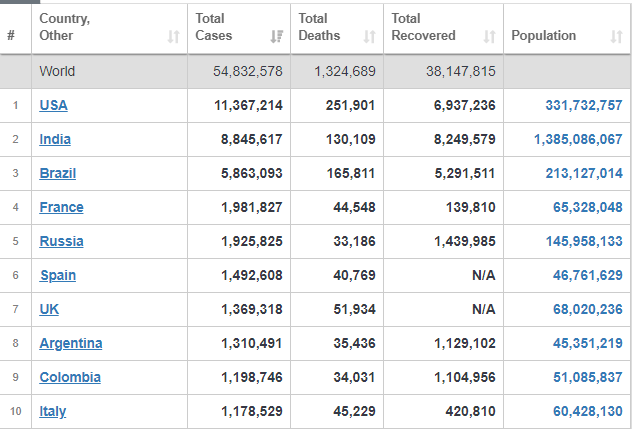Viewport: 633px width, 429px height.
Task: Select India total deaths 130,109
Action: pyautogui.click(x=350, y=139)
